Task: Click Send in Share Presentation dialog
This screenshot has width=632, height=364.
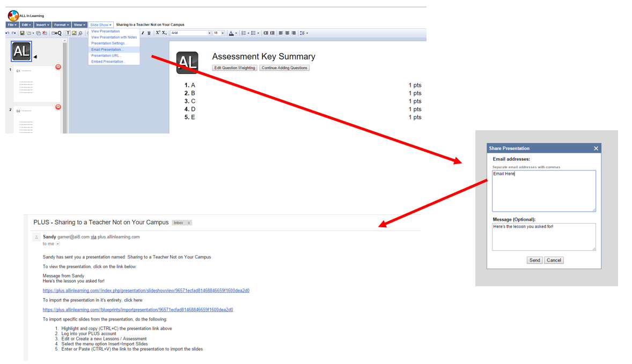Action: (534, 260)
